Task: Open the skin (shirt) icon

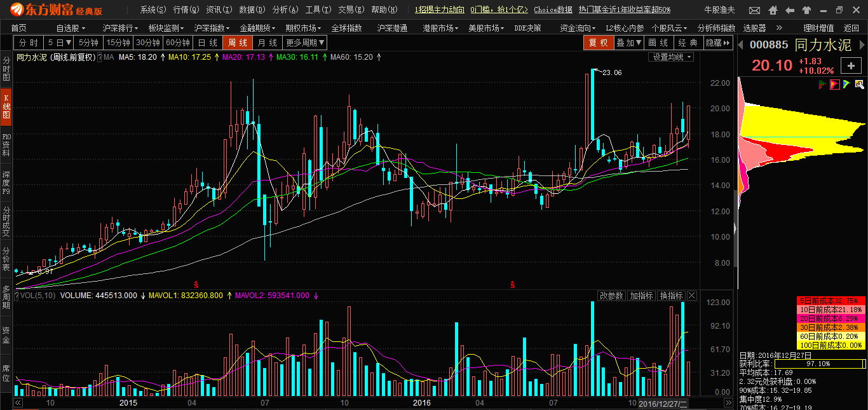Action: [x=808, y=10]
